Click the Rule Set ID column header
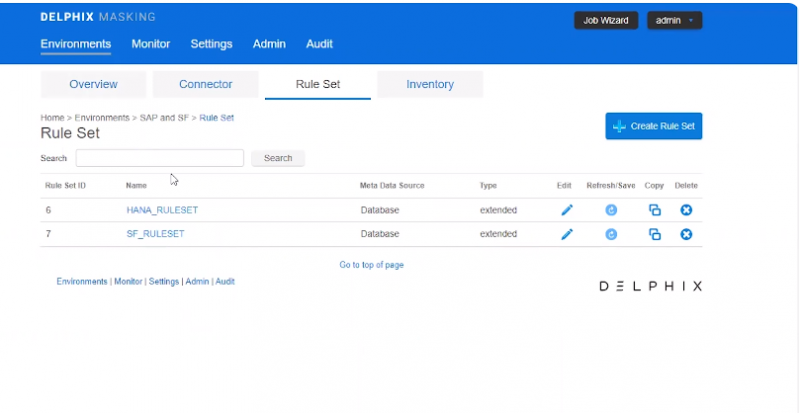800x413 pixels. [65, 185]
